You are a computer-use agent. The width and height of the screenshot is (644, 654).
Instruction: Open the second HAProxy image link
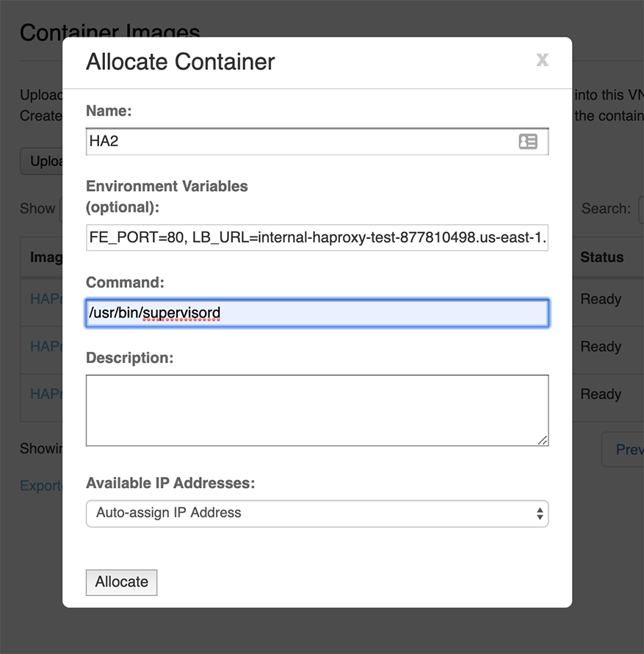pos(46,347)
